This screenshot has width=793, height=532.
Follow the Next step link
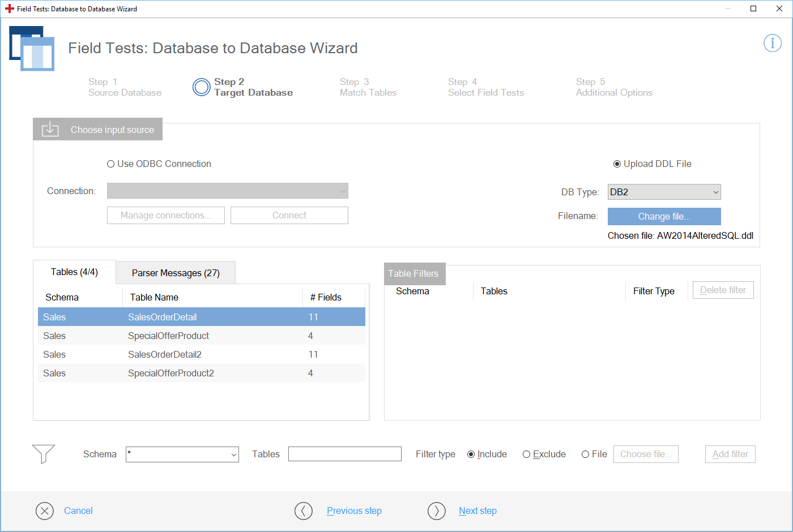(x=477, y=511)
